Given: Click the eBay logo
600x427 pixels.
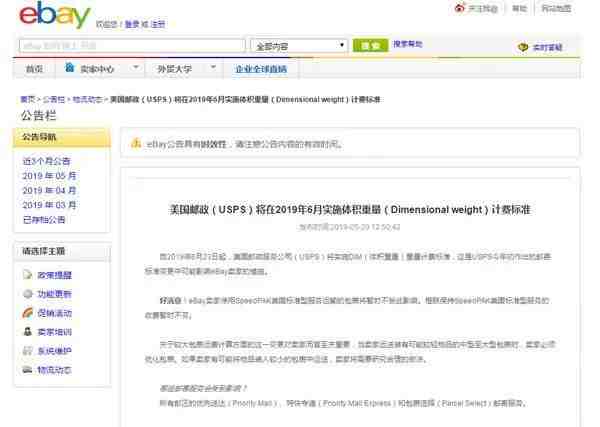Looking at the screenshot, I should pyautogui.click(x=55, y=14).
